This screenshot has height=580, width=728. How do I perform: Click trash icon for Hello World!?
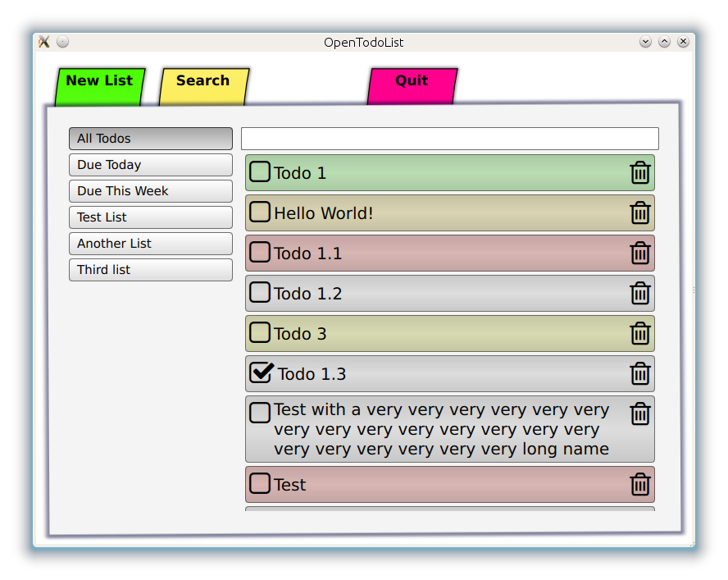(639, 212)
